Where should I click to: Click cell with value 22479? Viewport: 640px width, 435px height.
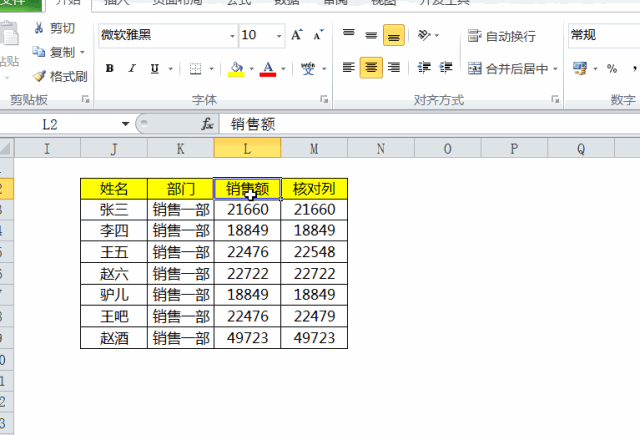tap(314, 316)
